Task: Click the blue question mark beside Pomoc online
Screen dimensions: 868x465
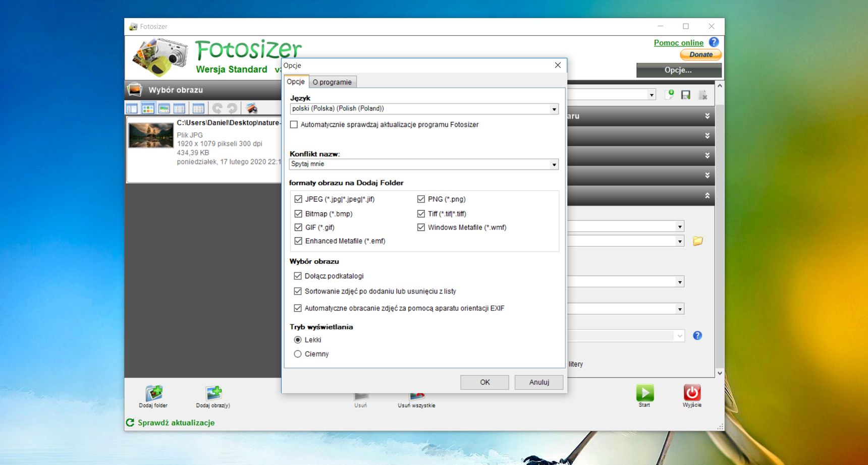Action: pyautogui.click(x=714, y=42)
